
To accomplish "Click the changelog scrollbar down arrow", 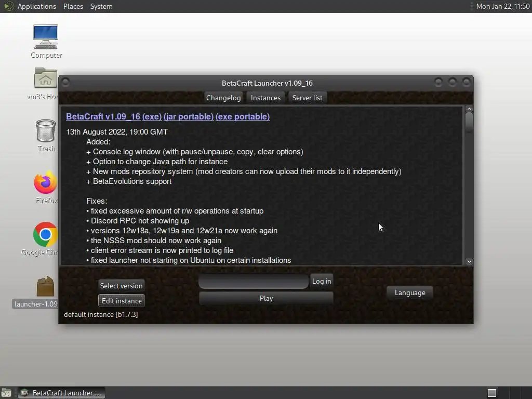I will 469,261.
